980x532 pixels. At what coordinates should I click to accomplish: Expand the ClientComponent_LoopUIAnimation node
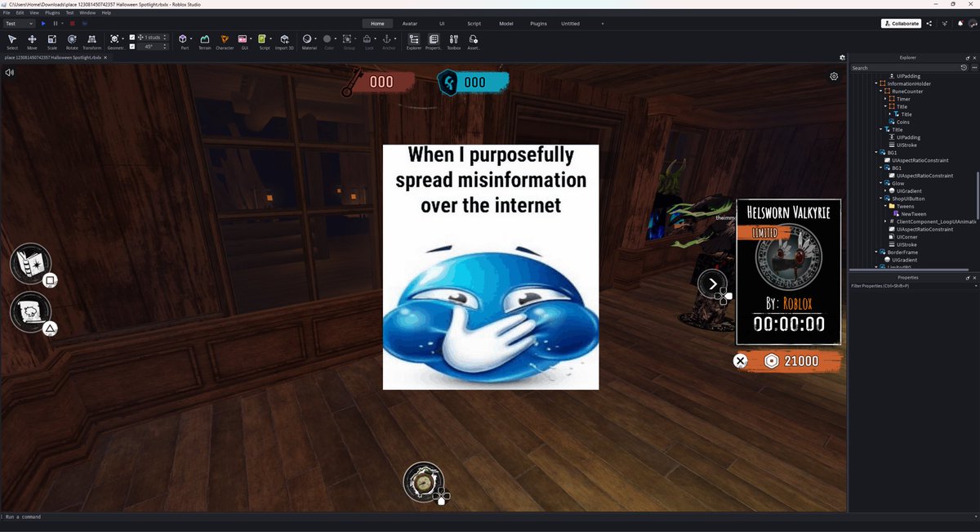click(886, 221)
